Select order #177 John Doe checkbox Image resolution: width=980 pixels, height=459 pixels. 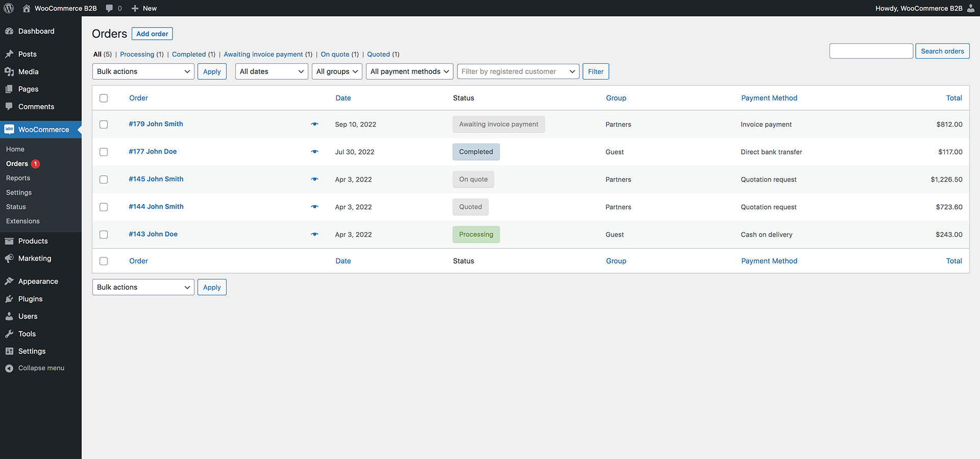pyautogui.click(x=104, y=152)
